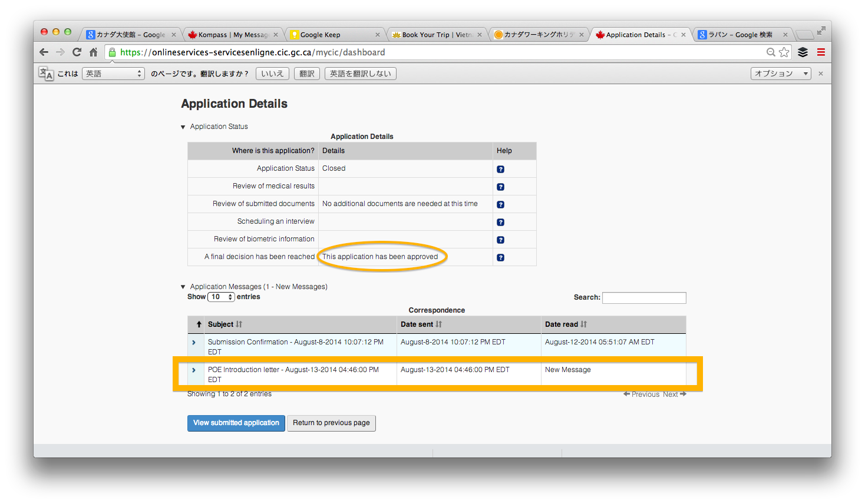Collapse the Application Messages section

click(x=183, y=287)
